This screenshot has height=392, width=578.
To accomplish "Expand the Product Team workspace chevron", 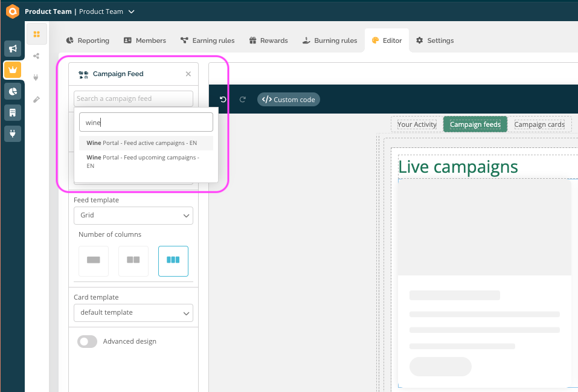I will (x=132, y=11).
